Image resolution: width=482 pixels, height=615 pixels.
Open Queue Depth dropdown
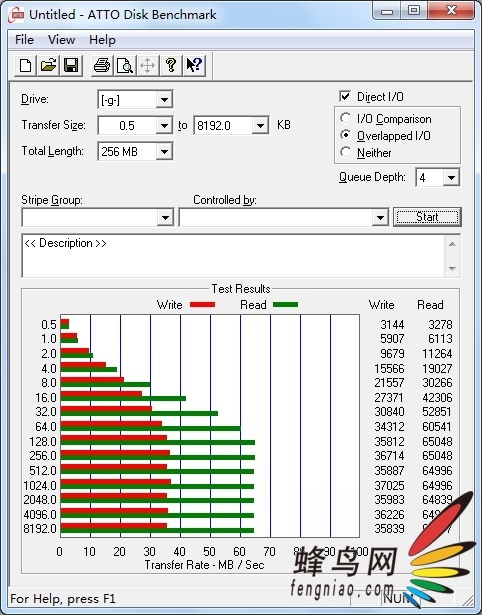point(451,178)
